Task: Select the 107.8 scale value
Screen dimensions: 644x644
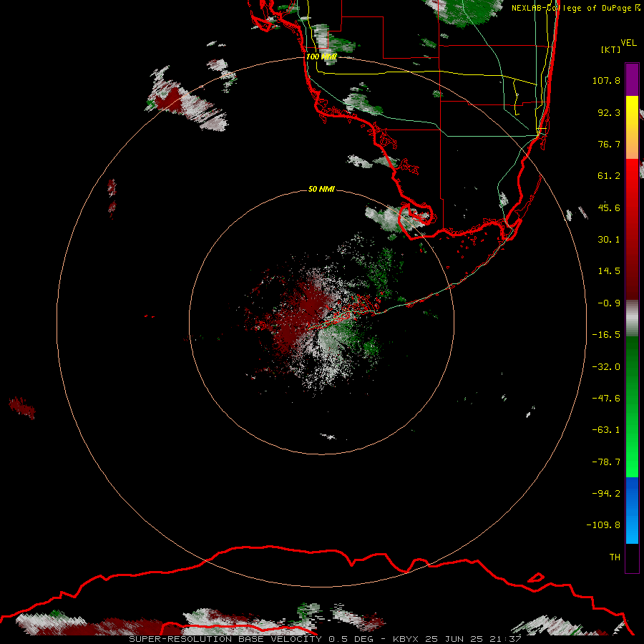Action: coord(606,80)
